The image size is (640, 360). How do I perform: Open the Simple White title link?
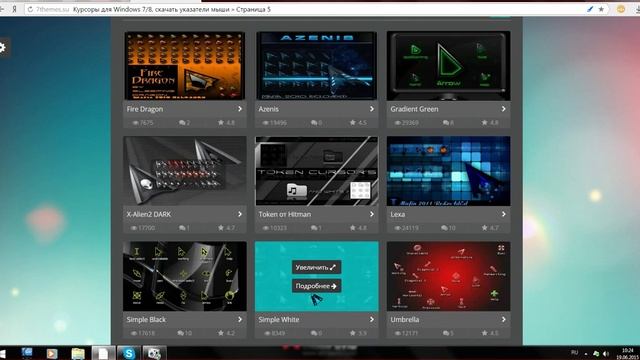coord(278,320)
